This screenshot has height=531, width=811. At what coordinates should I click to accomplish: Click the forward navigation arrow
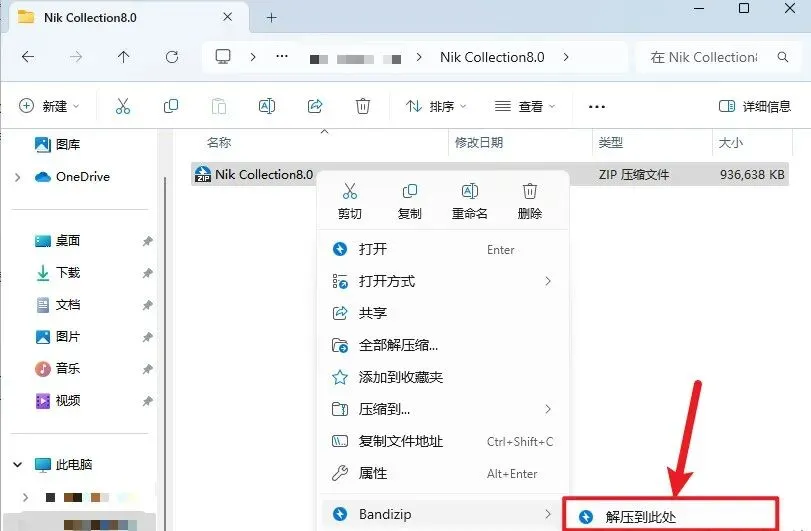click(76, 57)
